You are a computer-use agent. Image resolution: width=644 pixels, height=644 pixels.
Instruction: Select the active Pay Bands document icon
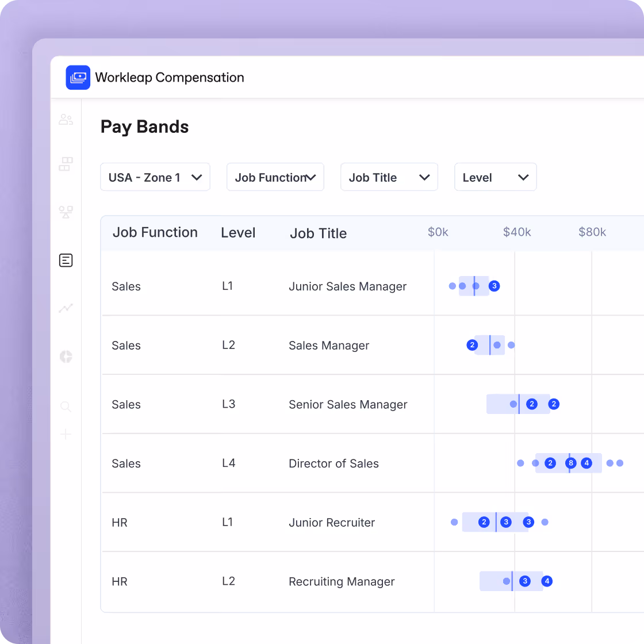pos(66,260)
